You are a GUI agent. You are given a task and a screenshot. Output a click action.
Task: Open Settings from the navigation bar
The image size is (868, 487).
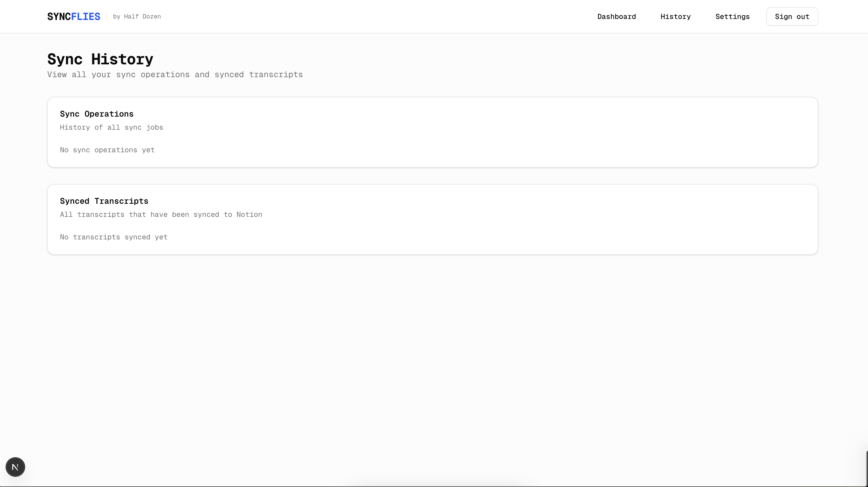pos(732,16)
